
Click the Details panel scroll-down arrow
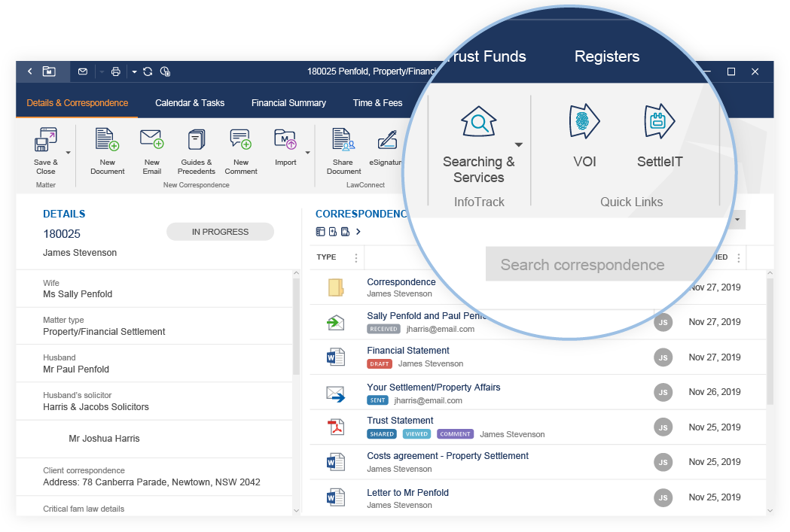coord(296,510)
